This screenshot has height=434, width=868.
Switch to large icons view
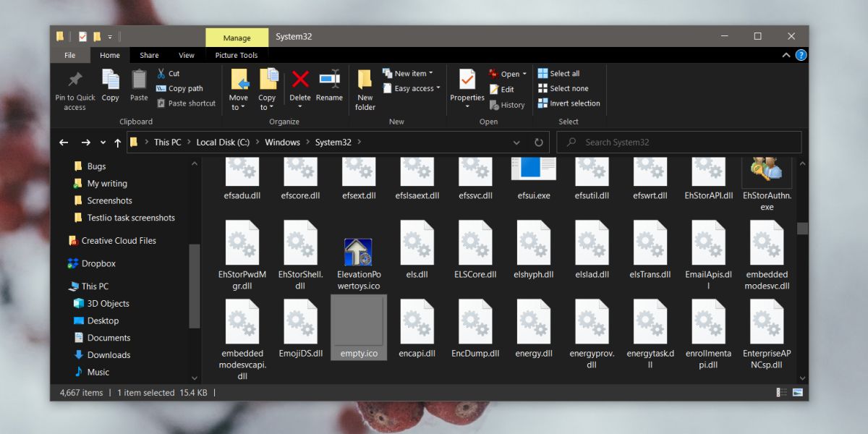point(798,393)
